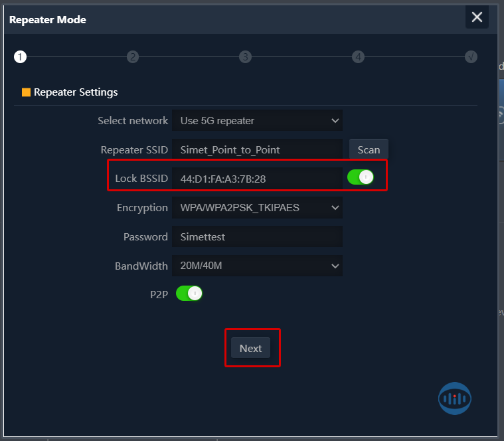The width and height of the screenshot is (504, 441).
Task: Focus the Repeater SSID text field
Action: click(257, 150)
